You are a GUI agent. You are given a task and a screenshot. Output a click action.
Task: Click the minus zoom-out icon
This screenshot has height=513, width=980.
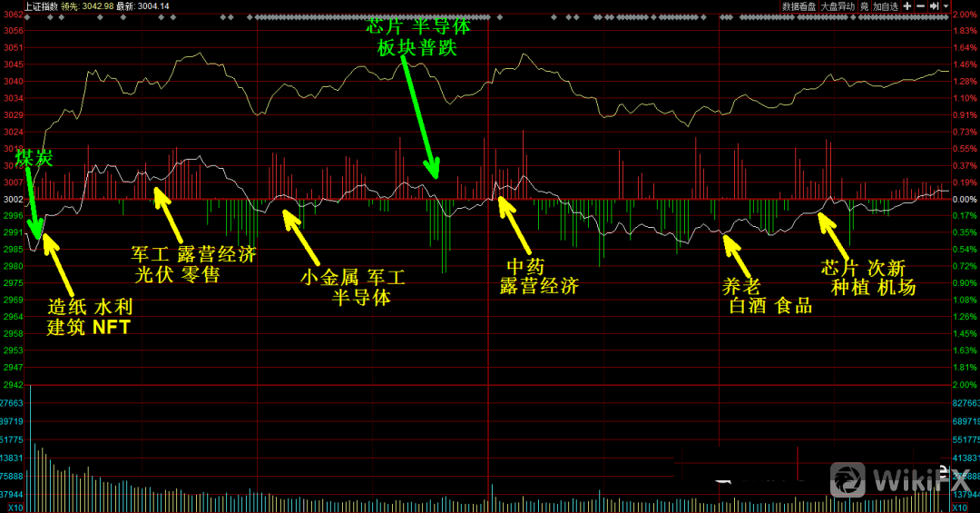click(920, 6)
